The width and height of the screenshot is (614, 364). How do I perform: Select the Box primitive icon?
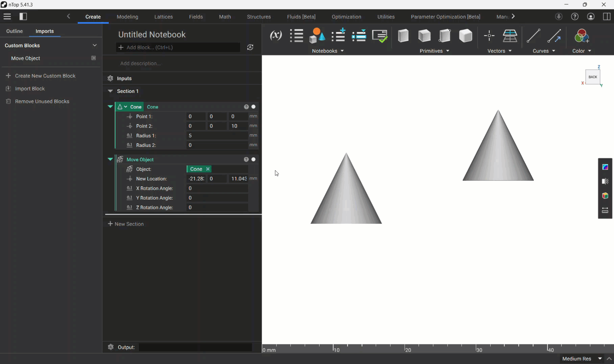click(x=403, y=35)
